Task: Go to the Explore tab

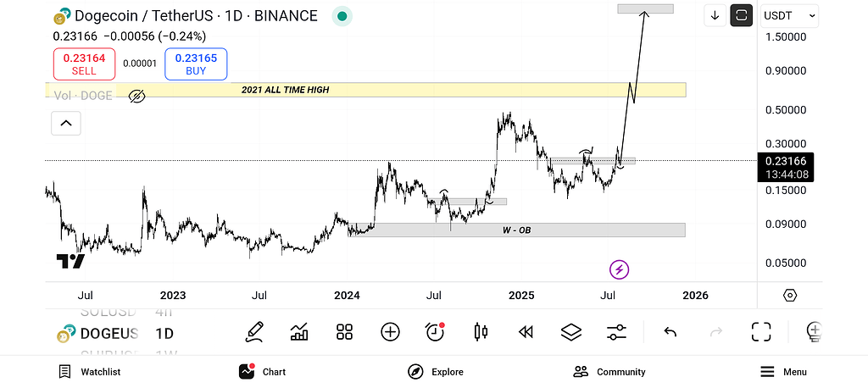Action: (436, 372)
